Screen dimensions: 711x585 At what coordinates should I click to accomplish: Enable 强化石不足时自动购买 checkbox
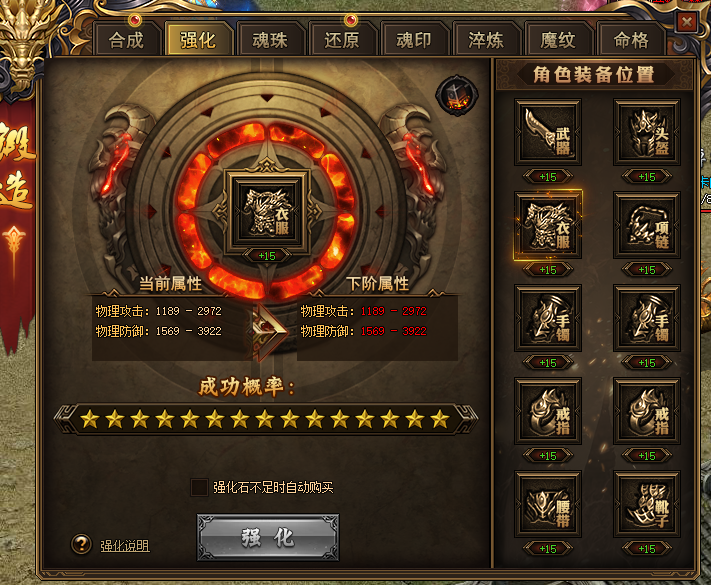coord(199,488)
